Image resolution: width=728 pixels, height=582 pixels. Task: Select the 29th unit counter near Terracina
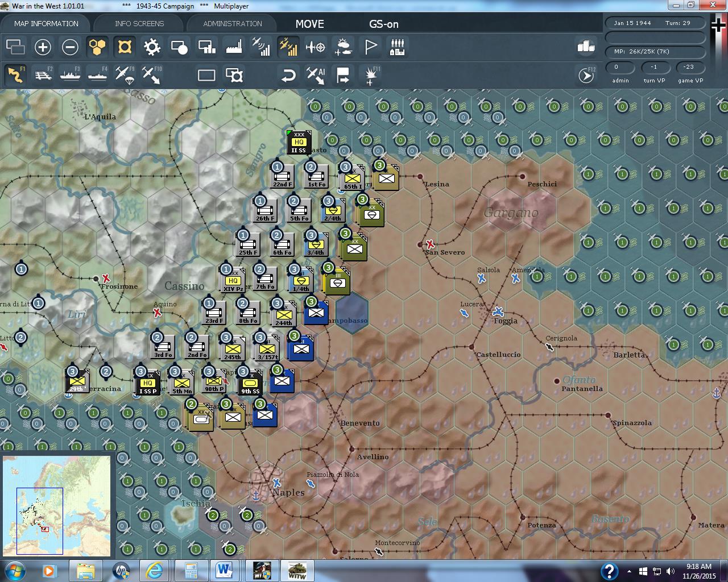coord(77,381)
